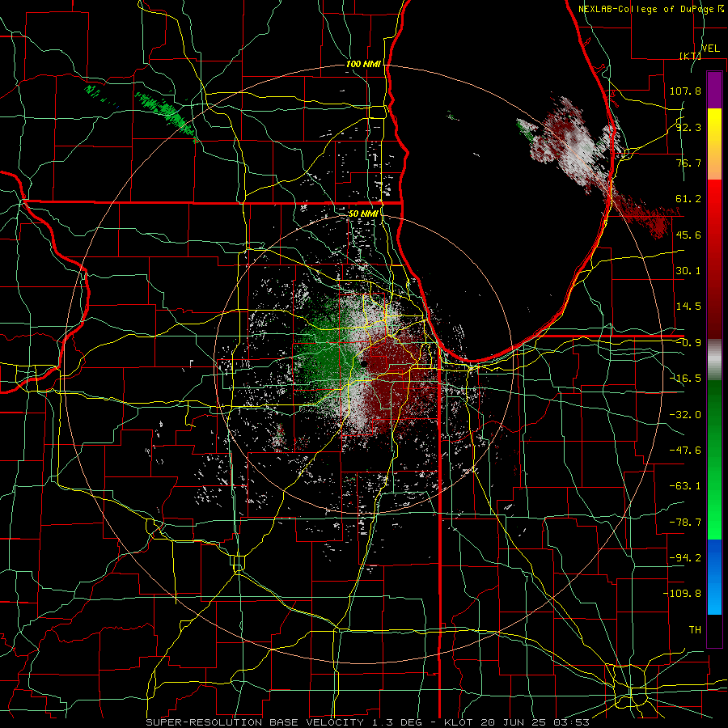Image resolution: width=728 pixels, height=728 pixels.
Task: Click the TH legend label
Action: point(695,630)
